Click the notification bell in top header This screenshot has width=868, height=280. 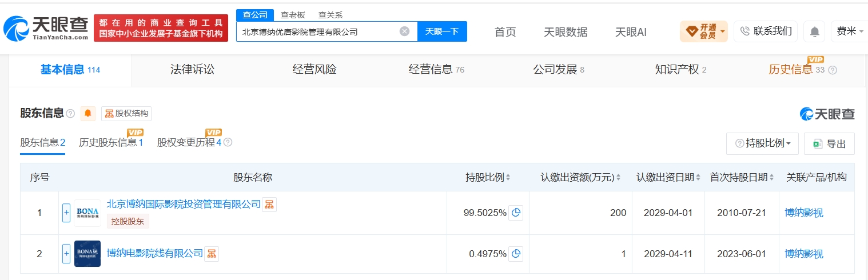(814, 31)
